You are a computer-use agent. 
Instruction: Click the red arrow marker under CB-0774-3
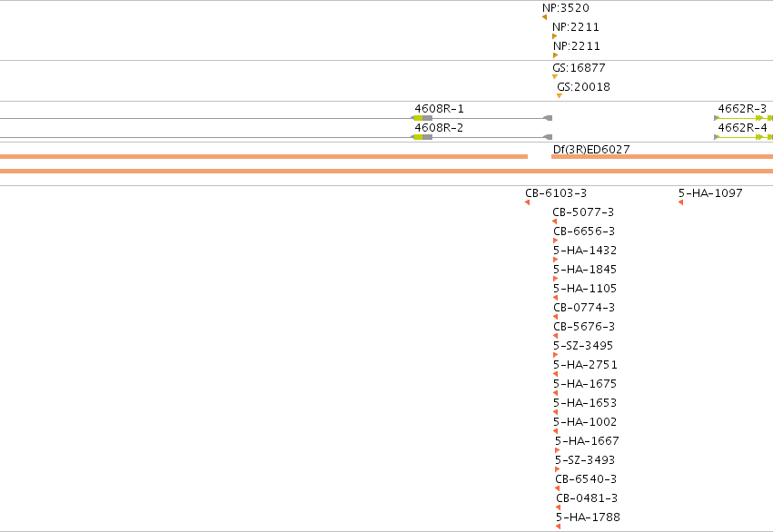coord(556,317)
